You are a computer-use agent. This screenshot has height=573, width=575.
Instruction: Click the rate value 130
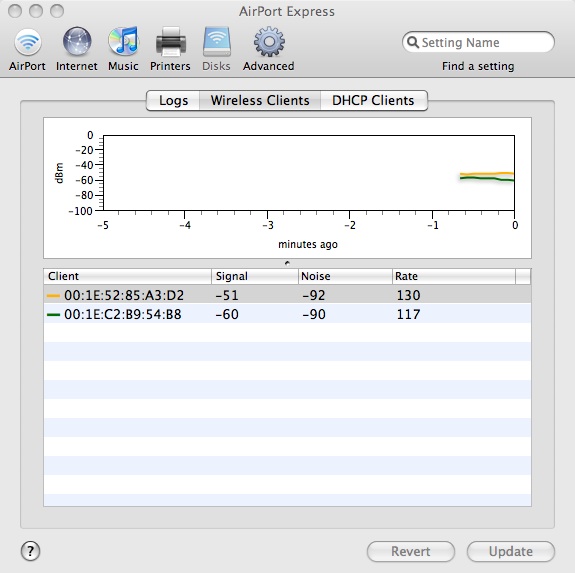408,295
